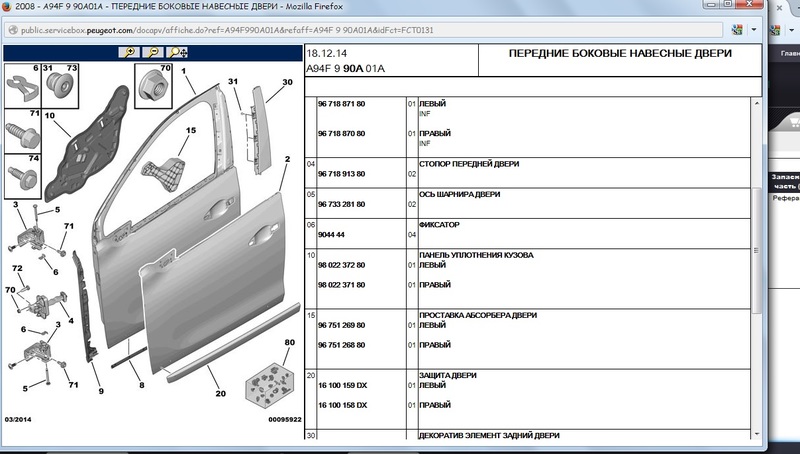This screenshot has width=800, height=454.
Task: Click the ПАНЕЛЬ УПЛОТНЕНИЯ КУЗОВА label
Action: 476,255
